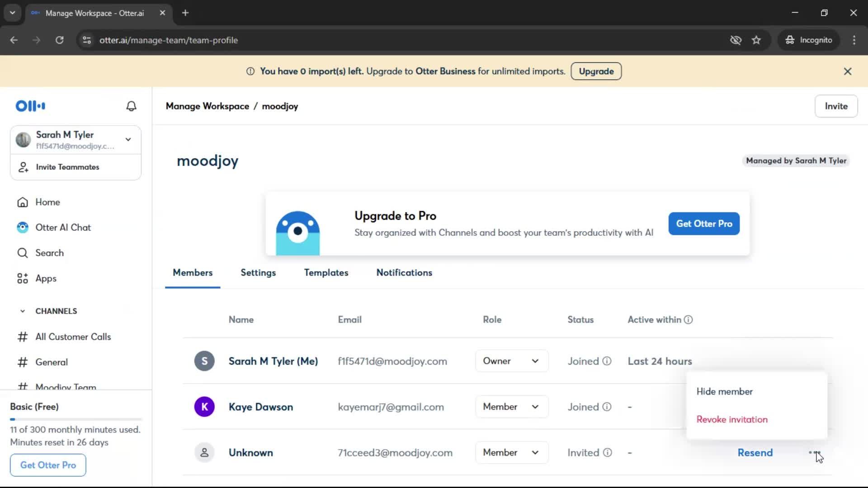The height and width of the screenshot is (488, 868).
Task: Open a new browser tab
Action: point(185,13)
